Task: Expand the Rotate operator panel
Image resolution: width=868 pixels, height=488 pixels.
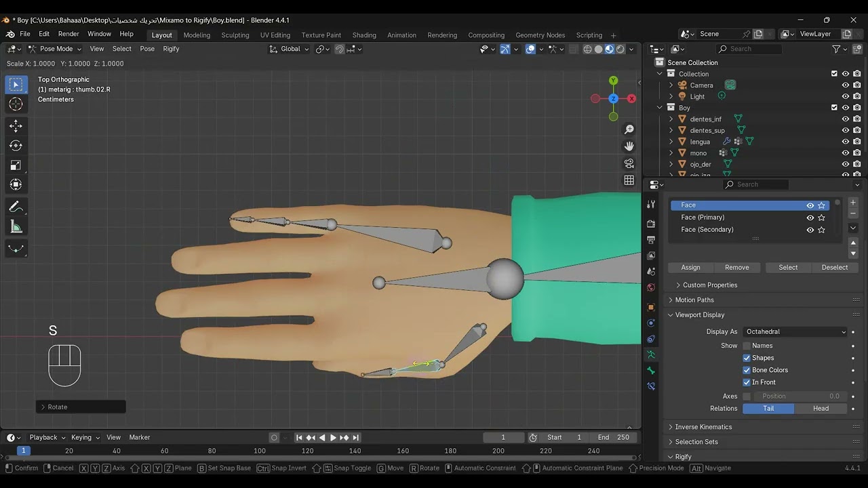Action: point(81,407)
